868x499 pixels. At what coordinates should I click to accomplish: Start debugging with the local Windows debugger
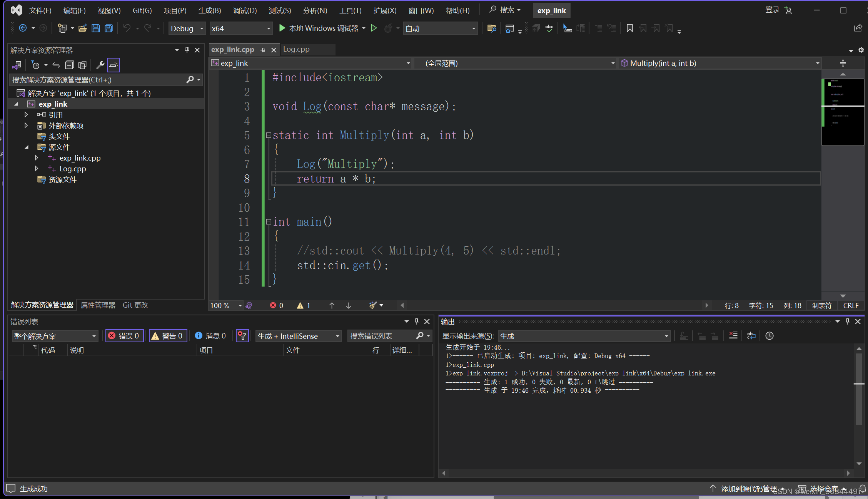[322, 28]
